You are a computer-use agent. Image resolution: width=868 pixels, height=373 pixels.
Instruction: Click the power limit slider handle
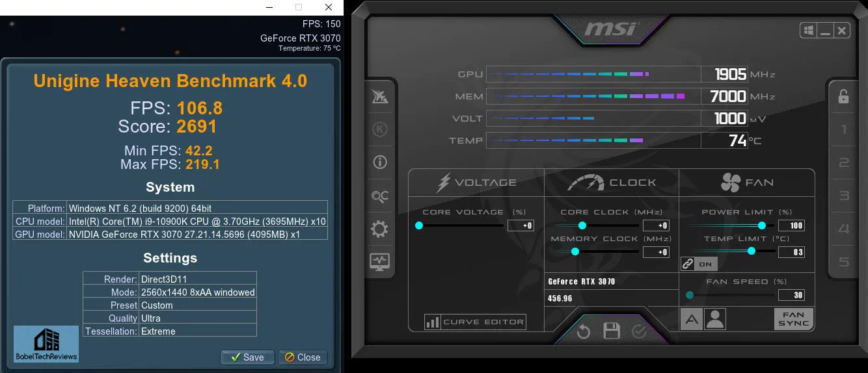761,225
